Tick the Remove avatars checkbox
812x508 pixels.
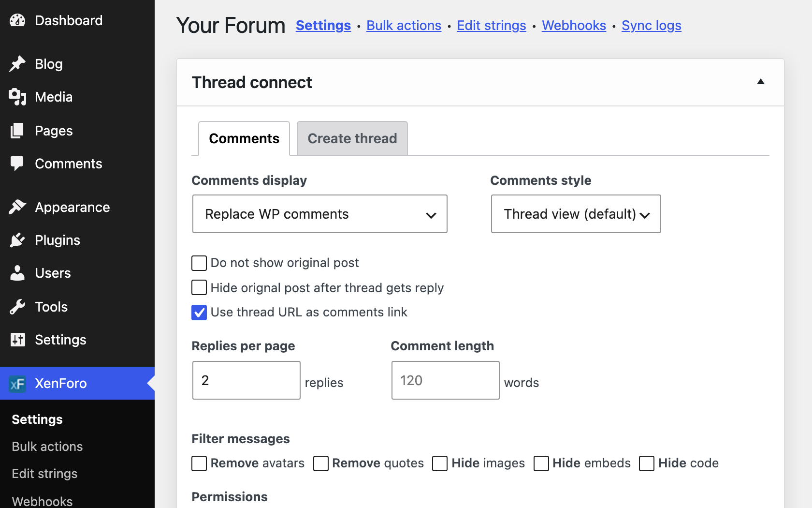199,463
